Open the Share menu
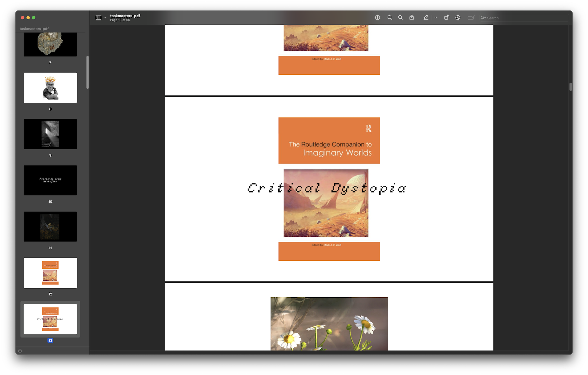 point(412,18)
